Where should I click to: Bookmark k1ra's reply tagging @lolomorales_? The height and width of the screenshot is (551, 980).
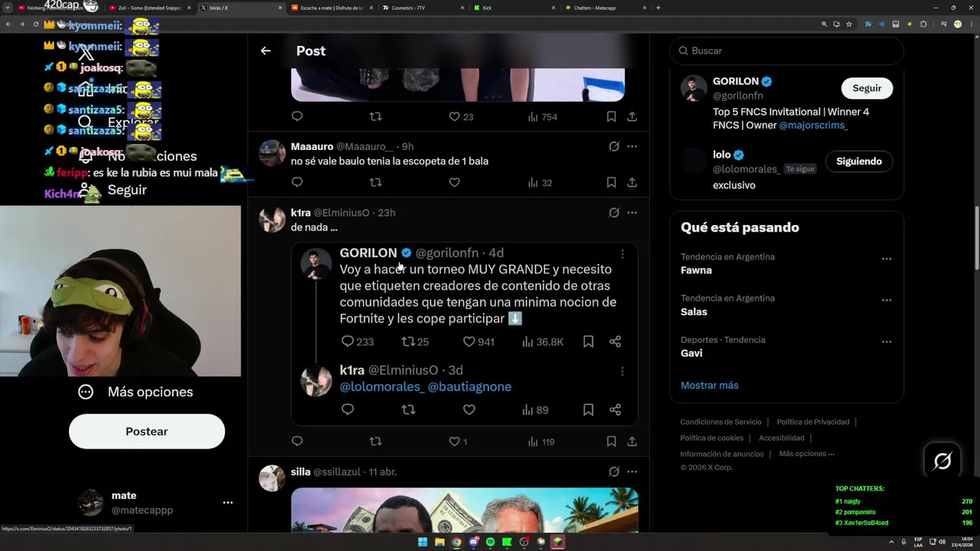[588, 410]
